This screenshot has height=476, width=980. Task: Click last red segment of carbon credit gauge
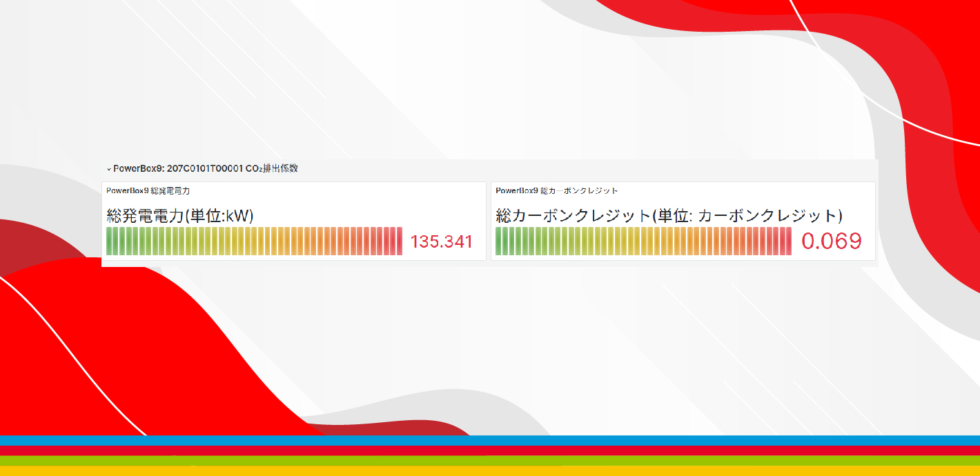coord(788,241)
